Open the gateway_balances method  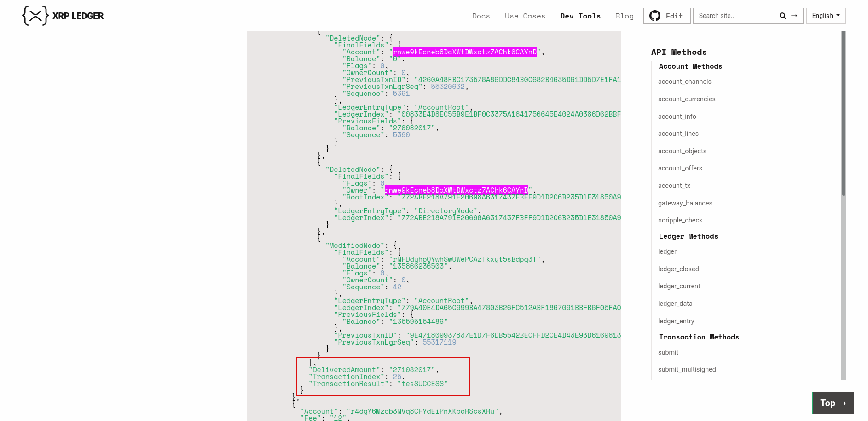[x=685, y=203]
